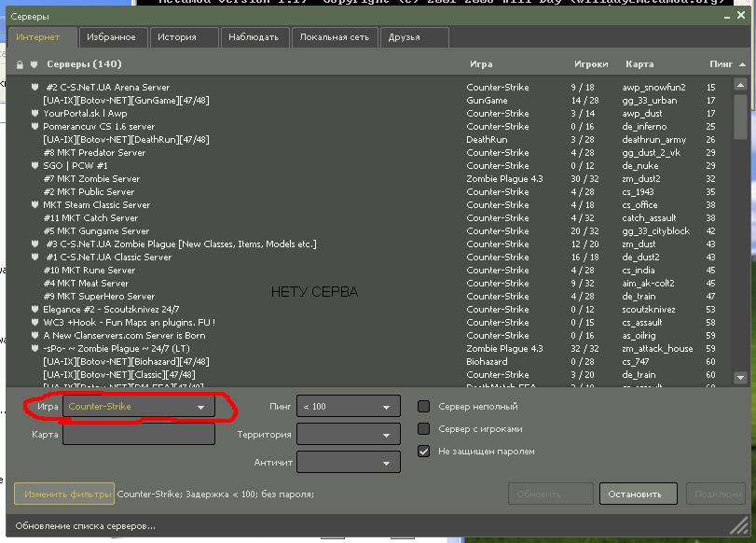This screenshot has width=756, height=543.
Task: Click map name awp_snowfun2
Action: click(653, 88)
